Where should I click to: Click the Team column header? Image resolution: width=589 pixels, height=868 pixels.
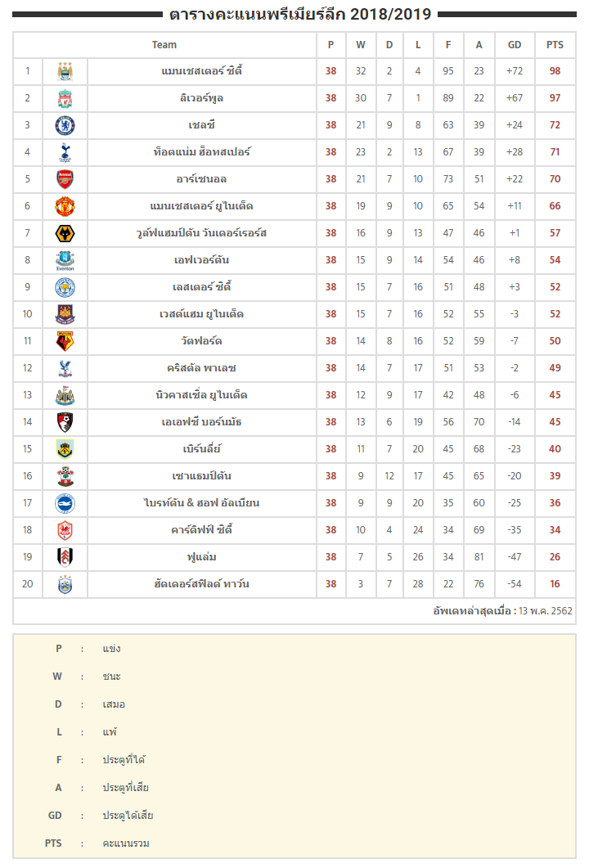164,45
